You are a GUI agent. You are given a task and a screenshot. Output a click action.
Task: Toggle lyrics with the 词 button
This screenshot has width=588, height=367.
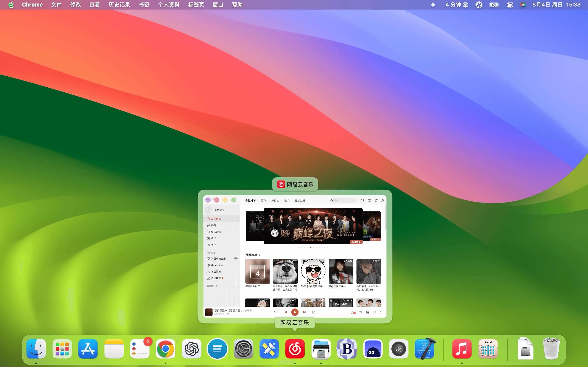click(374, 312)
